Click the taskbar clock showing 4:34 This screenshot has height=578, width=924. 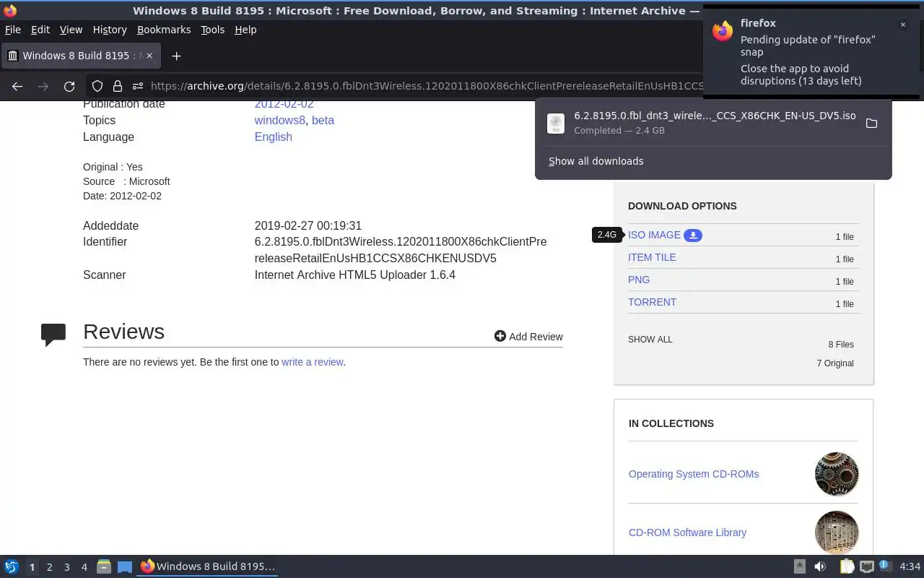(x=910, y=567)
